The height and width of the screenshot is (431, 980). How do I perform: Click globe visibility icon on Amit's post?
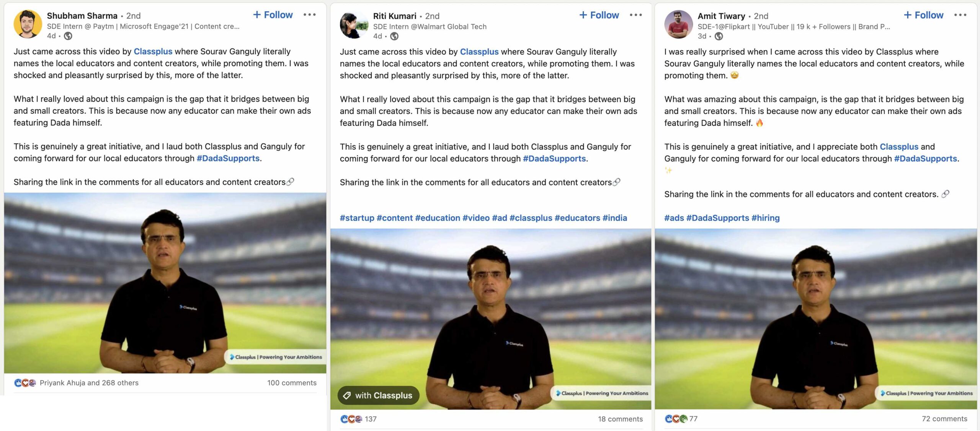[719, 36]
